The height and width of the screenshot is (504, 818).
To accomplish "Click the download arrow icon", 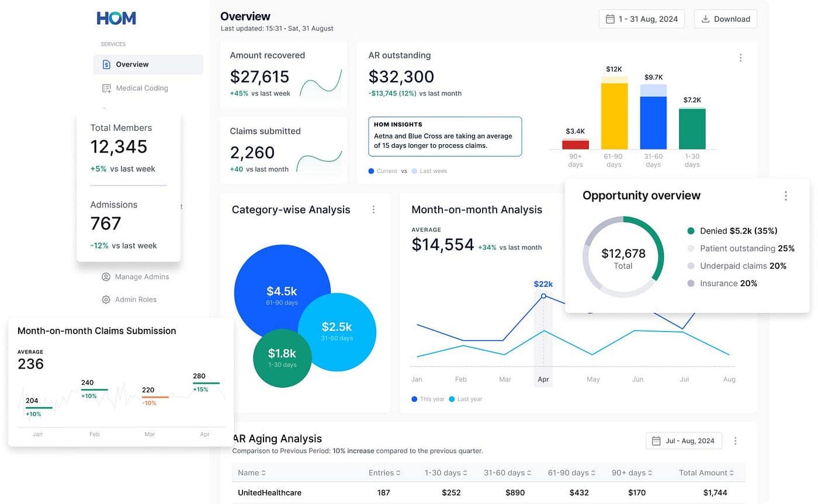I will coord(705,19).
